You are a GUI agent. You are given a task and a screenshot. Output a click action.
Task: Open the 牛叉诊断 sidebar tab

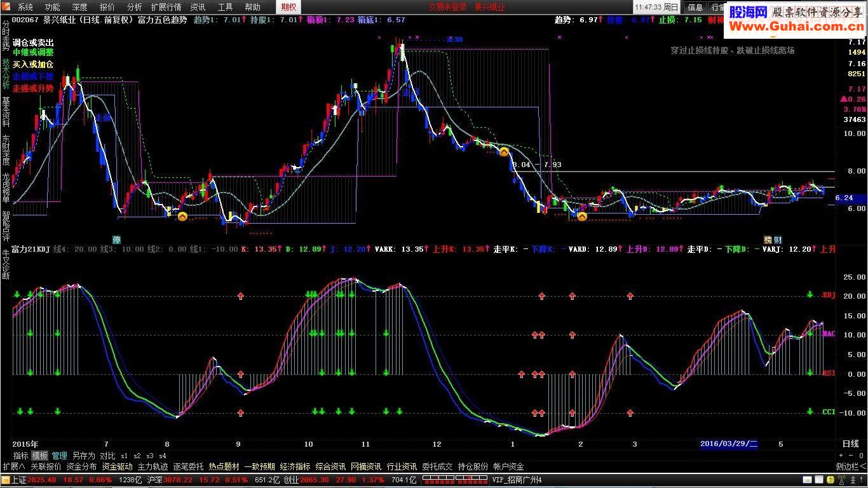pos(6,265)
